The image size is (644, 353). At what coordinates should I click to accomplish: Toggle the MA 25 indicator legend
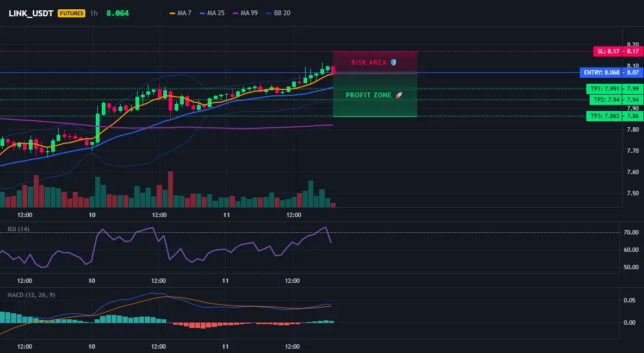point(212,13)
